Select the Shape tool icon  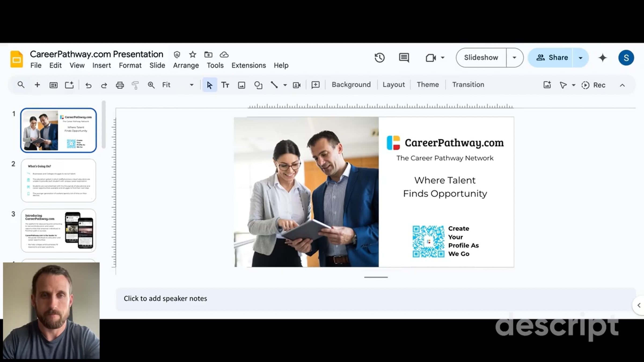pyautogui.click(x=258, y=85)
